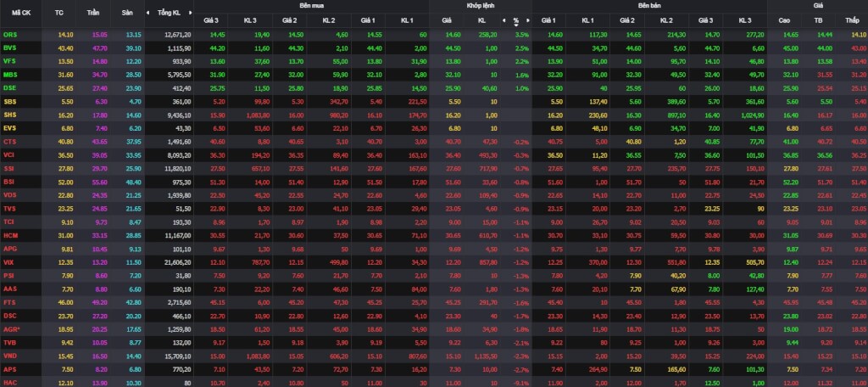Select the Khớp lệnh group header
This screenshot has height=387, width=868.
tap(481, 6)
